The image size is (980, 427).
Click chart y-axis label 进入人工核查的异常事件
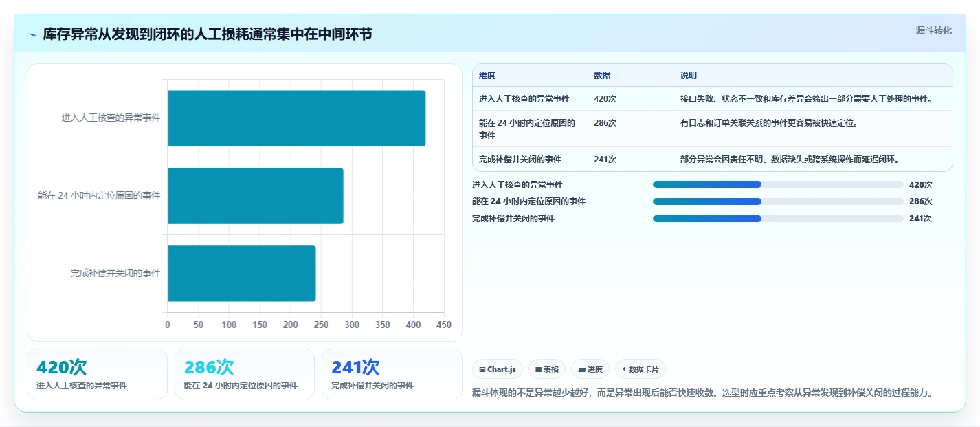111,118
